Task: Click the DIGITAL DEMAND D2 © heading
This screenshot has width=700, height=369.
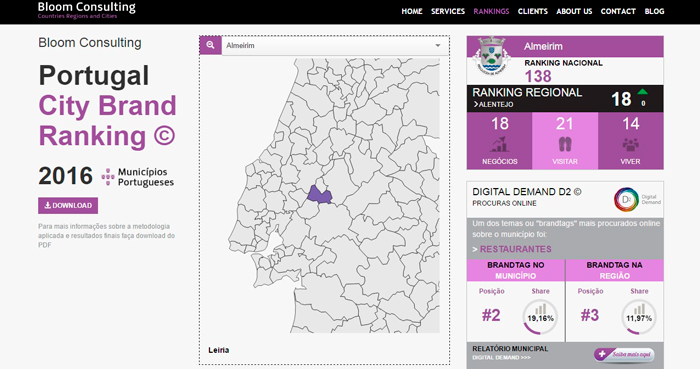Action: tap(527, 192)
